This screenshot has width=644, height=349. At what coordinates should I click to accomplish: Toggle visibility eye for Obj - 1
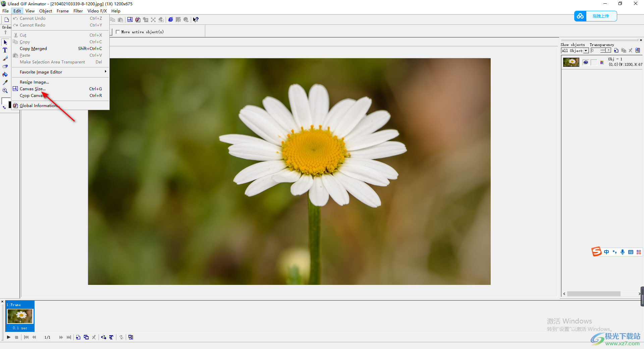[586, 62]
